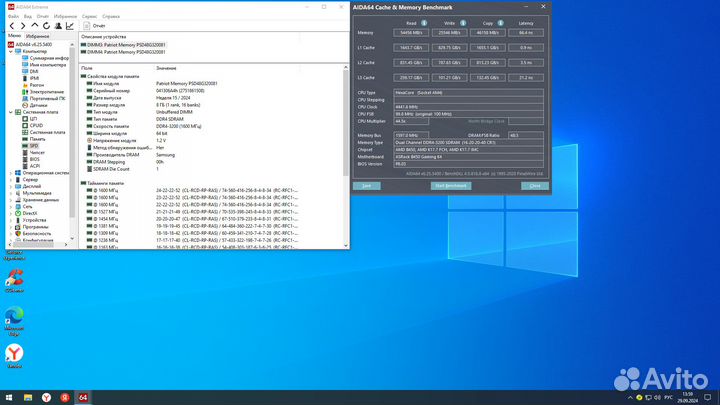
Task: Go up one level with the up arrow icon
Action: point(35,26)
